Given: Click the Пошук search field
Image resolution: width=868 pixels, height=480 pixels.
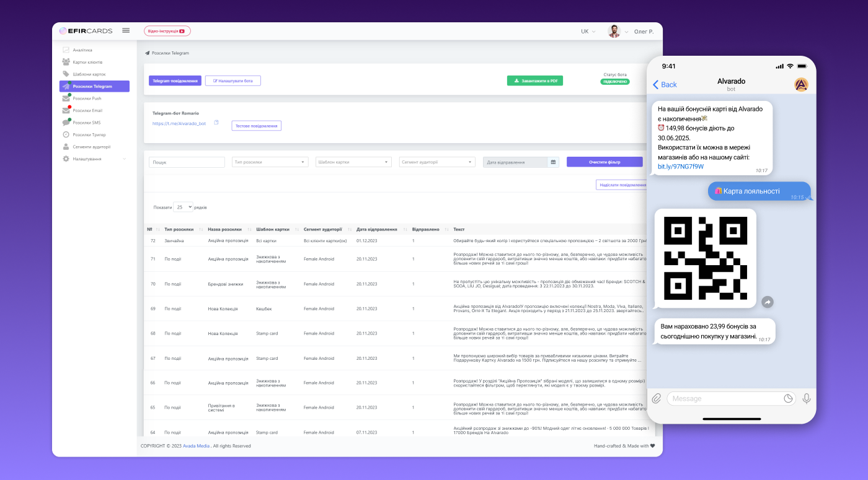Looking at the screenshot, I should (x=187, y=162).
